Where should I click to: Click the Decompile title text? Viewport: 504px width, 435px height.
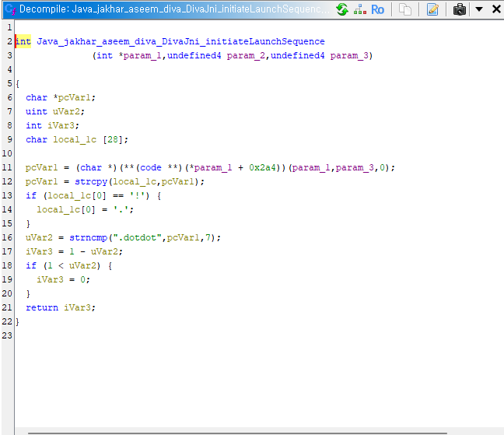coord(174,9)
